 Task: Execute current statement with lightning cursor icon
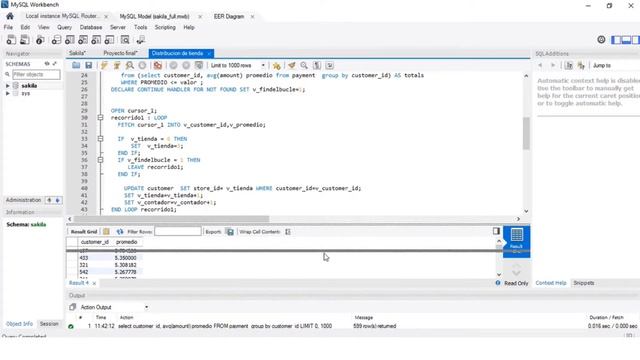click(117, 65)
